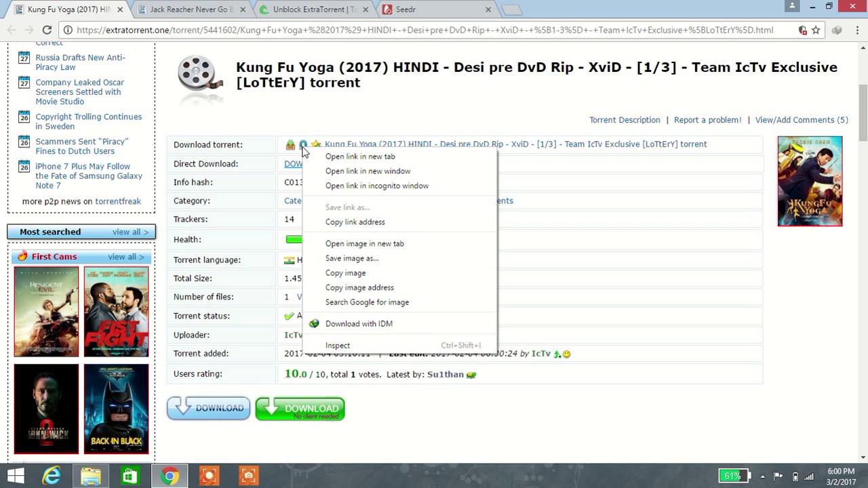The image size is (868, 488).
Task: Bookmark this page with the star icon
Action: point(816,30)
